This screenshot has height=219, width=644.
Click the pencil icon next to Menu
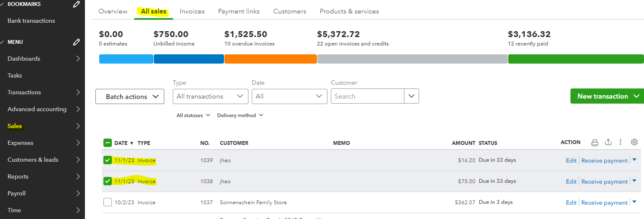[77, 42]
